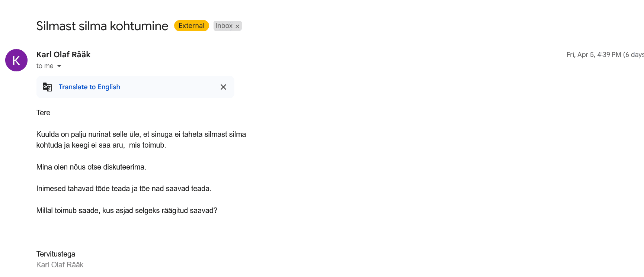Remove the Inbox label with its x
The image size is (644, 277).
coord(237,26)
